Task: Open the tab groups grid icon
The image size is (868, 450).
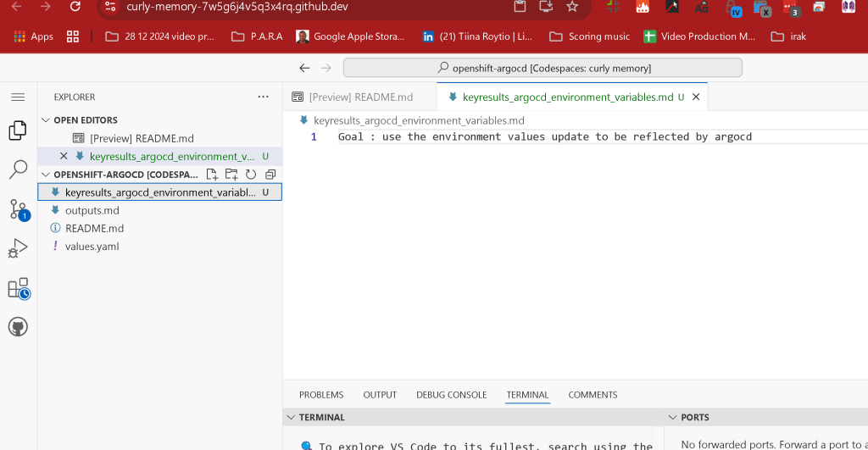Action: click(73, 36)
